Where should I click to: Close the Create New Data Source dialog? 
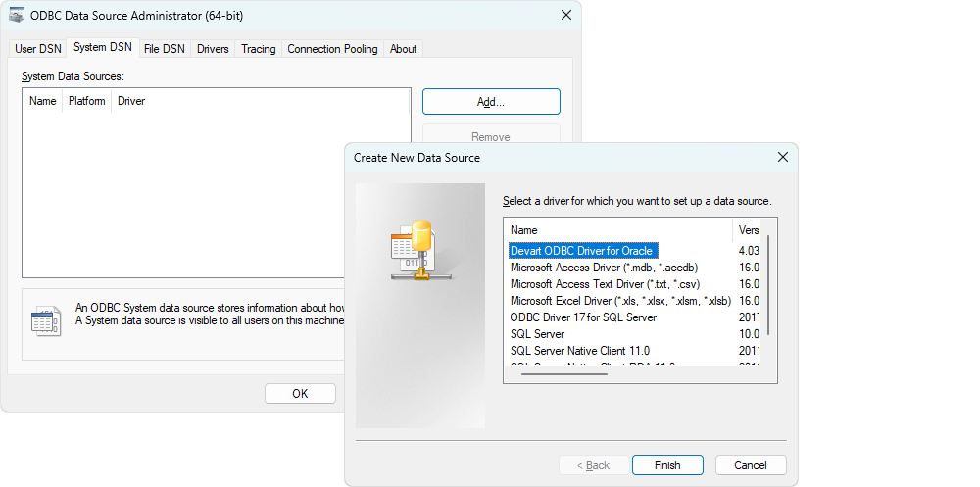(782, 158)
